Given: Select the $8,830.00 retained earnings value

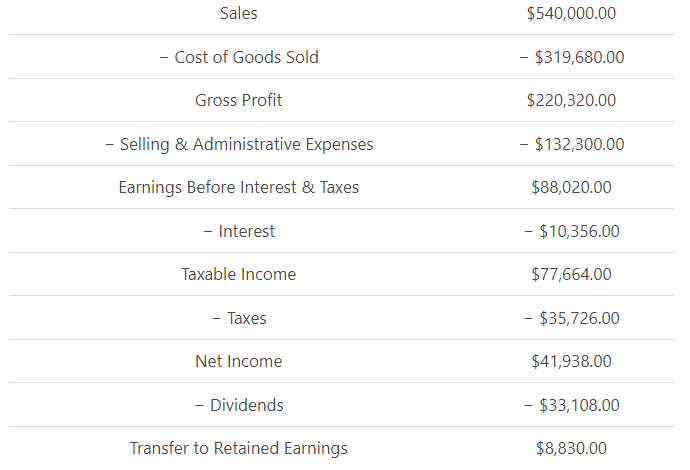Looking at the screenshot, I should point(571,448).
